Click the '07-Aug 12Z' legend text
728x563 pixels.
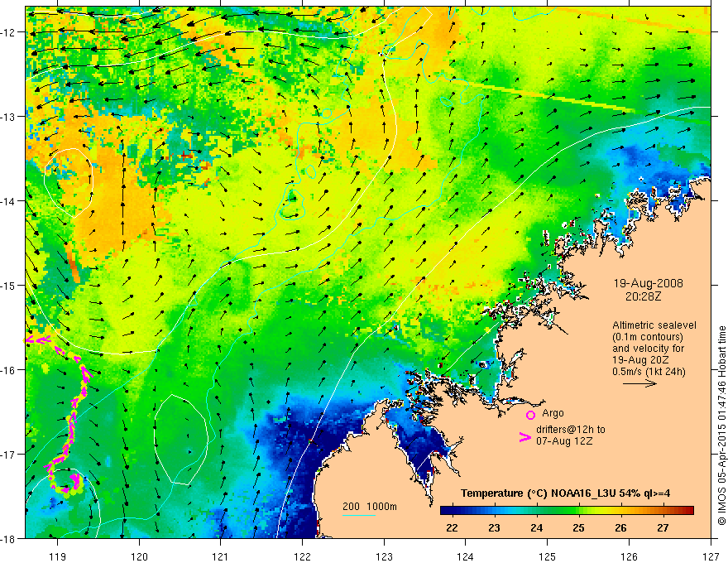coord(564,440)
